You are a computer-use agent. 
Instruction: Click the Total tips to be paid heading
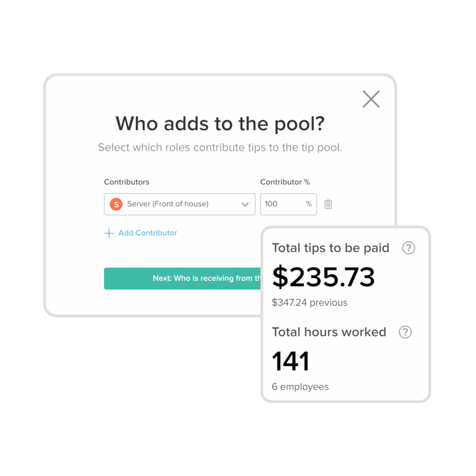click(x=330, y=248)
